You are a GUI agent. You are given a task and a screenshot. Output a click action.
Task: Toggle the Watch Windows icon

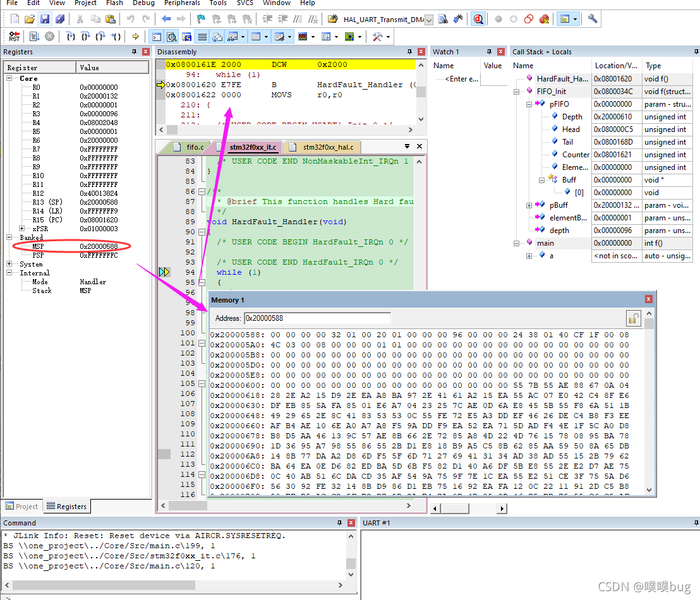click(x=232, y=37)
